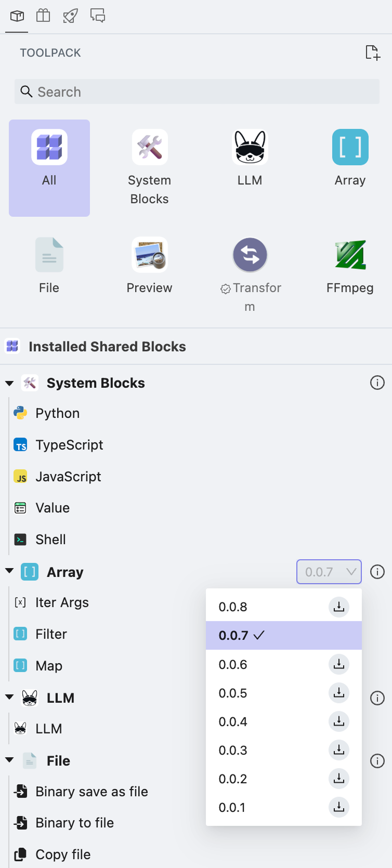Viewport: 392px width, 868px height.
Task: Select the Transform category icon
Action: click(250, 255)
